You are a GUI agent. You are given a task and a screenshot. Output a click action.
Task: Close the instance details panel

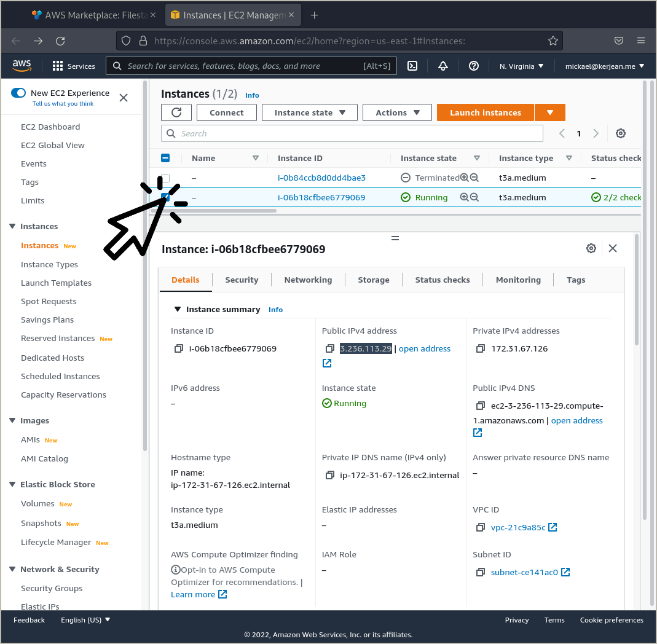tap(613, 248)
